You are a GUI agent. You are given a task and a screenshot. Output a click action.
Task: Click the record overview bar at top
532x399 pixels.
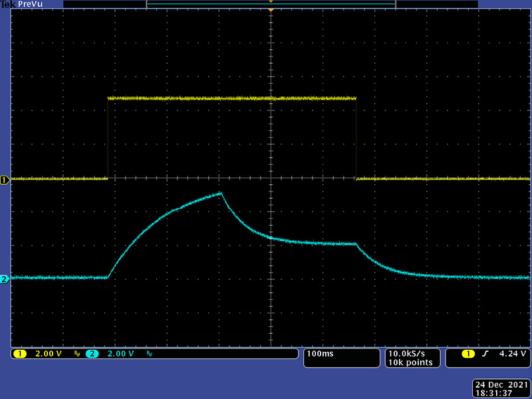point(271,4)
